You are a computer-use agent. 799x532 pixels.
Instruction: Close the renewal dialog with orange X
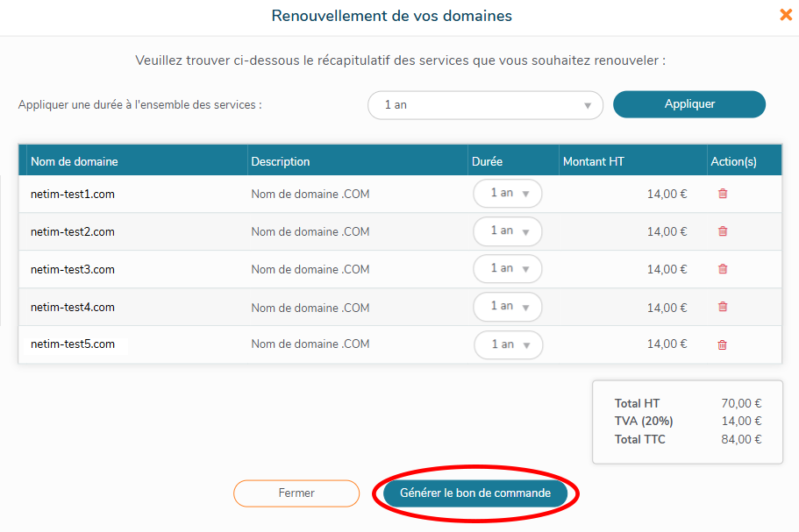(786, 15)
